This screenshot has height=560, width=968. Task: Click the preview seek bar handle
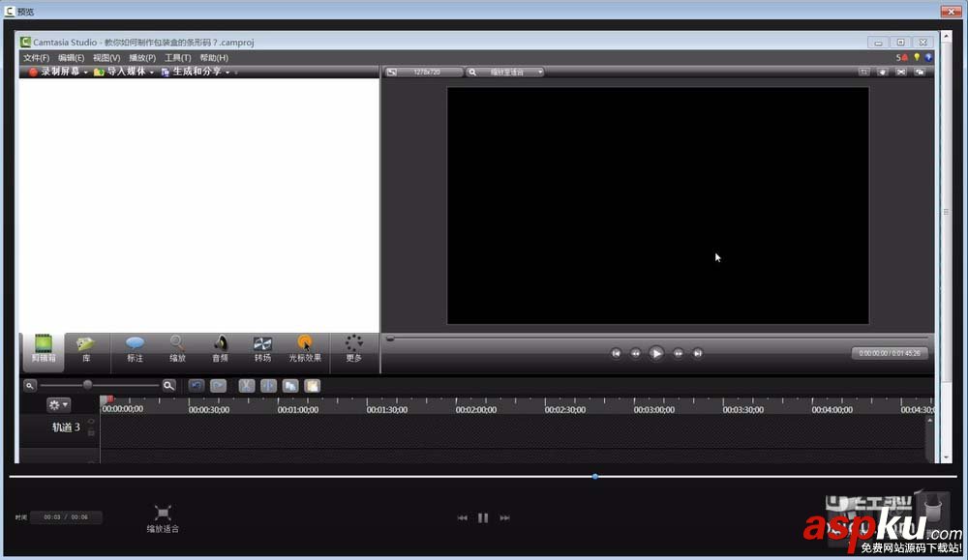click(390, 338)
